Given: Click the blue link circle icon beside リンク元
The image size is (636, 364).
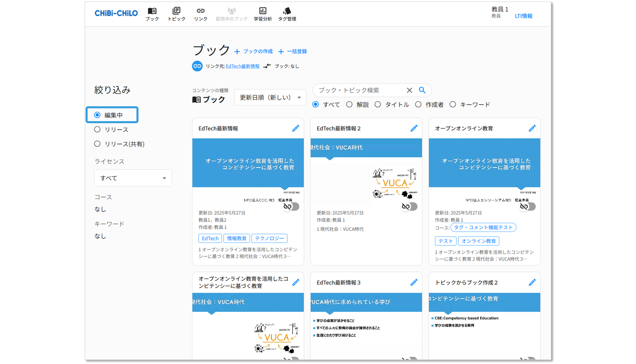Looking at the screenshot, I should pos(197,66).
